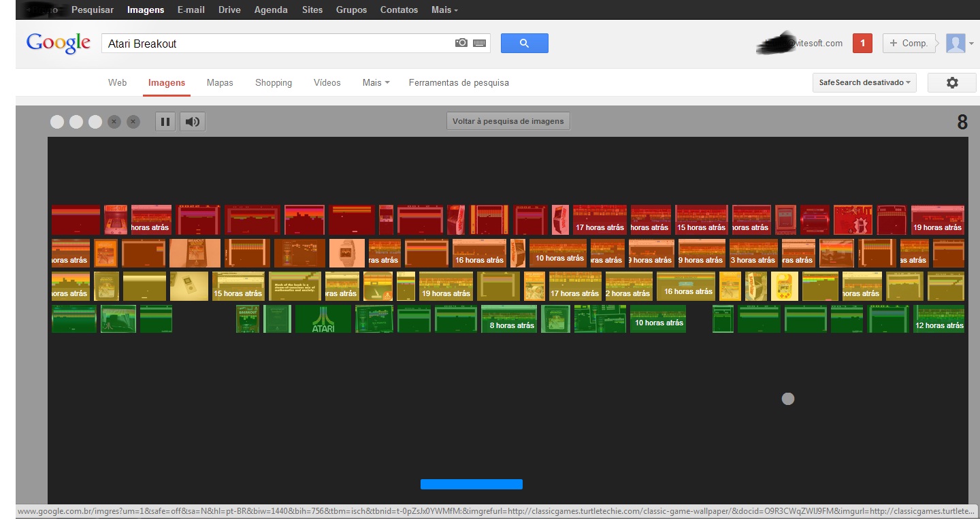Expand the Mais dropdown under the search box
The image size is (980, 520).
pos(376,82)
